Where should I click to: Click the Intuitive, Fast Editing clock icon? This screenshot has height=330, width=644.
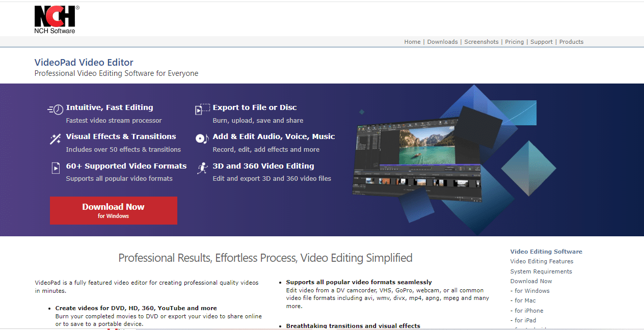click(55, 109)
